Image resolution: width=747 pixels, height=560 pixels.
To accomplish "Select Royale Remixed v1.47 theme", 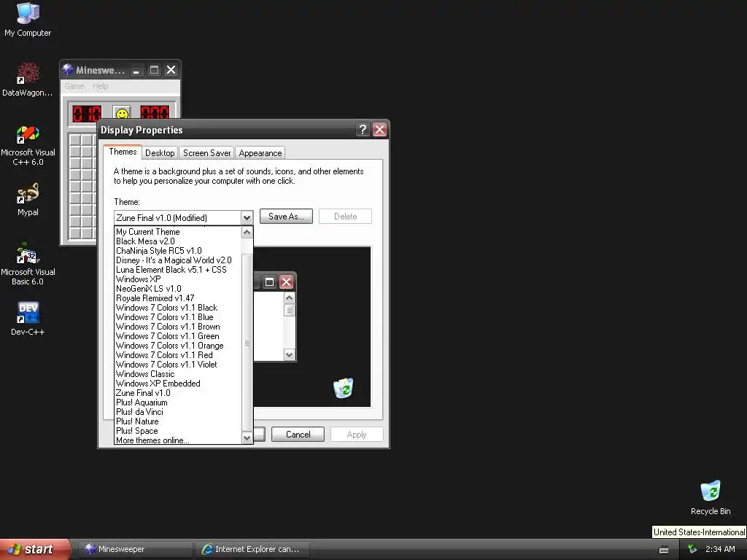I will (x=178, y=298).
